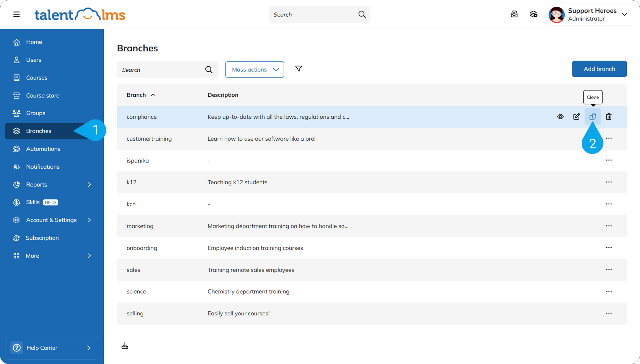Open the compliance branch name
Screen dimensions: 640x364
click(x=142, y=117)
